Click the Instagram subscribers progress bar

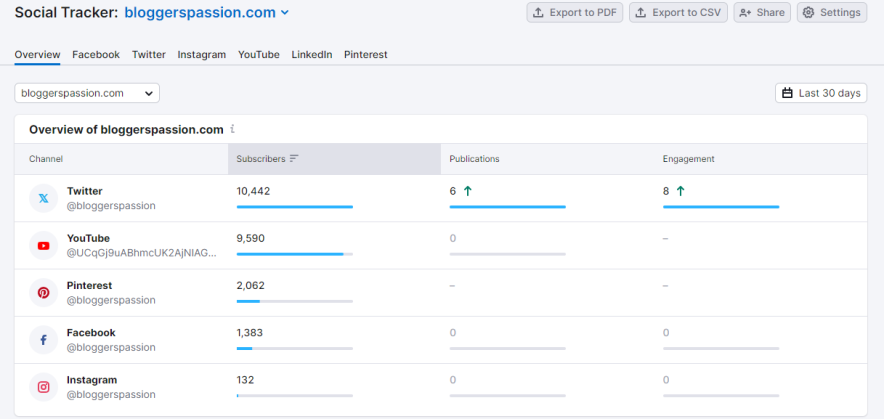tap(295, 396)
